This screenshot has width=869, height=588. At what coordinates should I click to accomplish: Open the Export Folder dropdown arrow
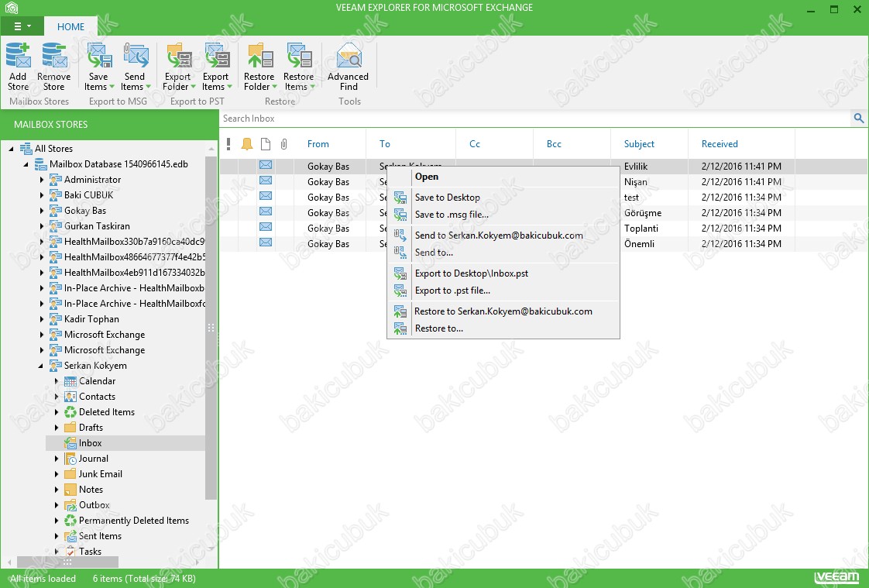pos(194,87)
